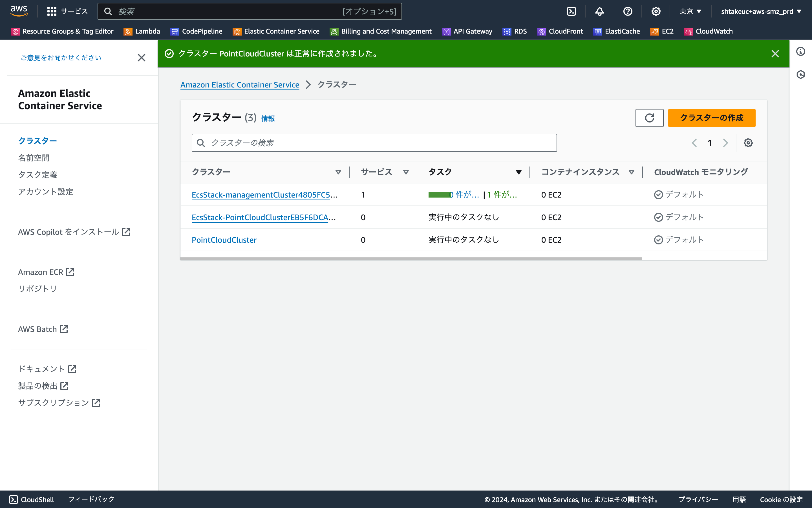Viewport: 812px width, 508px height.
Task: Open the info panel icon on right edge
Action: click(801, 51)
